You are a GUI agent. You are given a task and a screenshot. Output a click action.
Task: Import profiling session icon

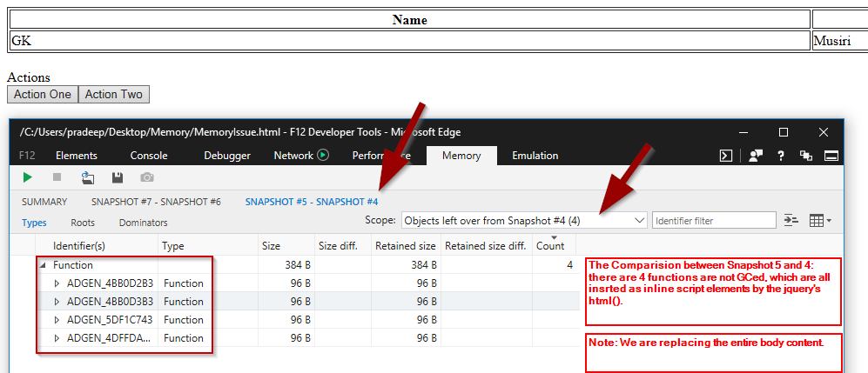click(x=87, y=177)
